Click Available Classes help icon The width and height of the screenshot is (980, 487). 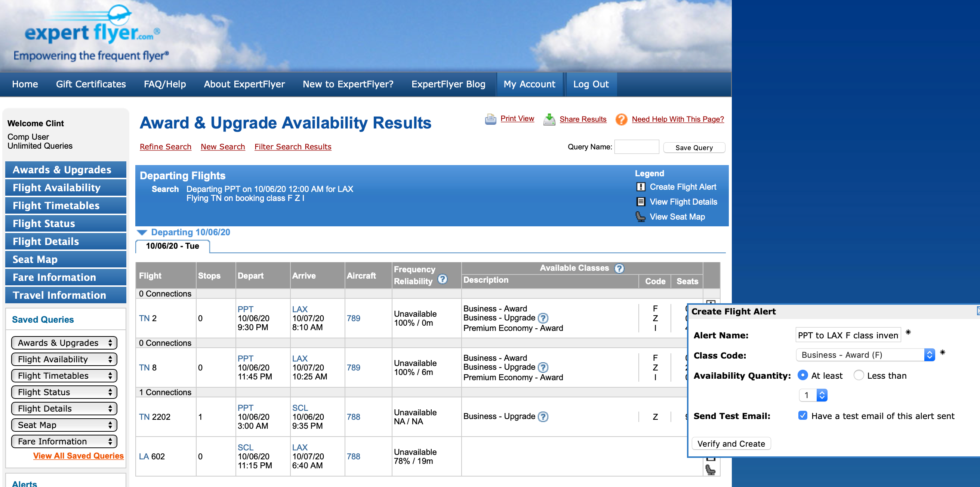(619, 269)
